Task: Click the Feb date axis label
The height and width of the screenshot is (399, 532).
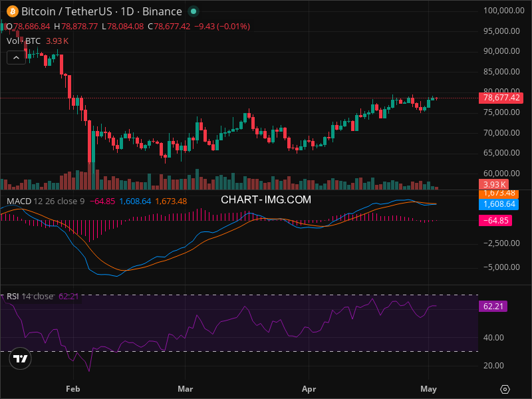Action: tap(73, 389)
